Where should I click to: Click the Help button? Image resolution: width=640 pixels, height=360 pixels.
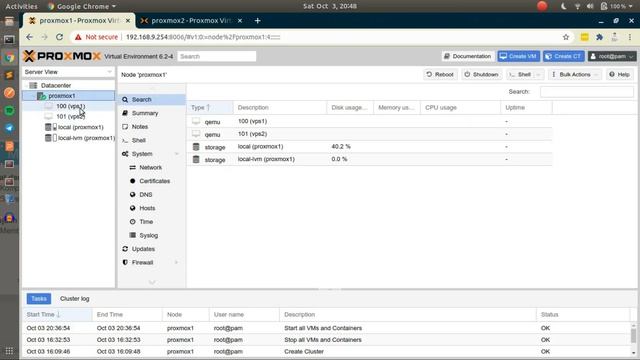click(619, 75)
